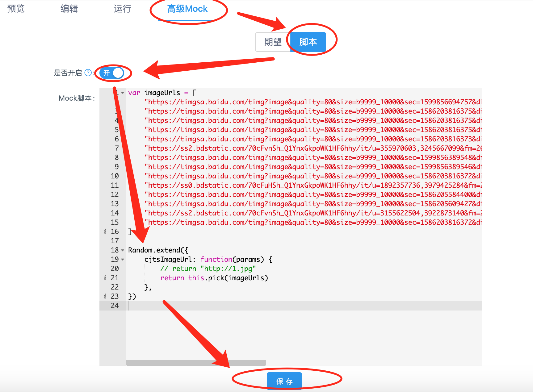This screenshot has height=392, width=533.
Task: Click the closing '})' on line 23
Action: point(132,297)
